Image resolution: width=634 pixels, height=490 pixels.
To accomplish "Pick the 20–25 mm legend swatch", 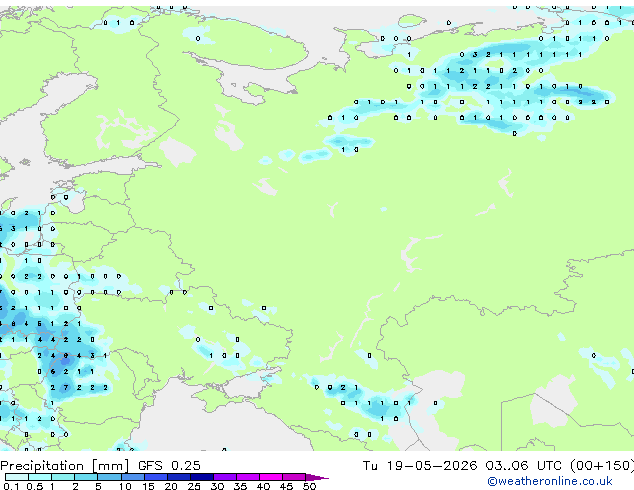I will pyautogui.click(x=178, y=477).
